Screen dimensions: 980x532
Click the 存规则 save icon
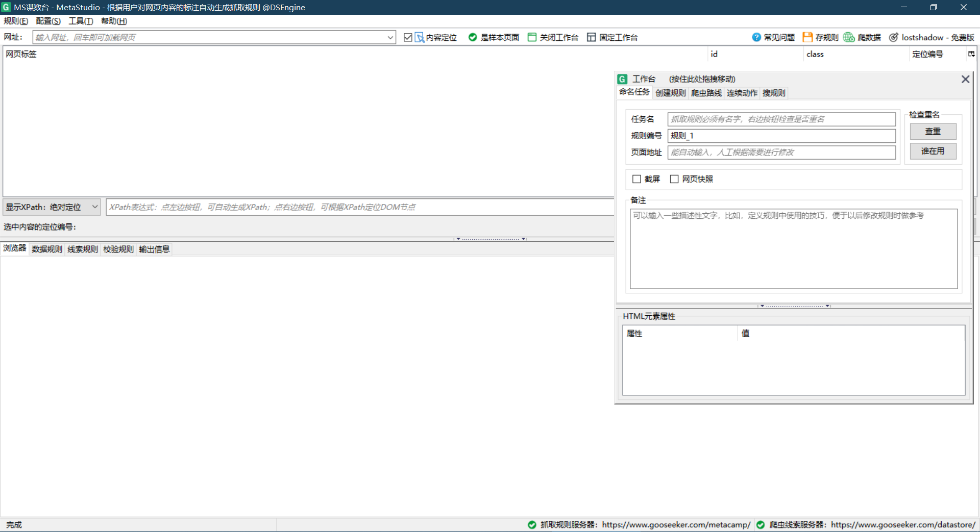click(x=807, y=37)
